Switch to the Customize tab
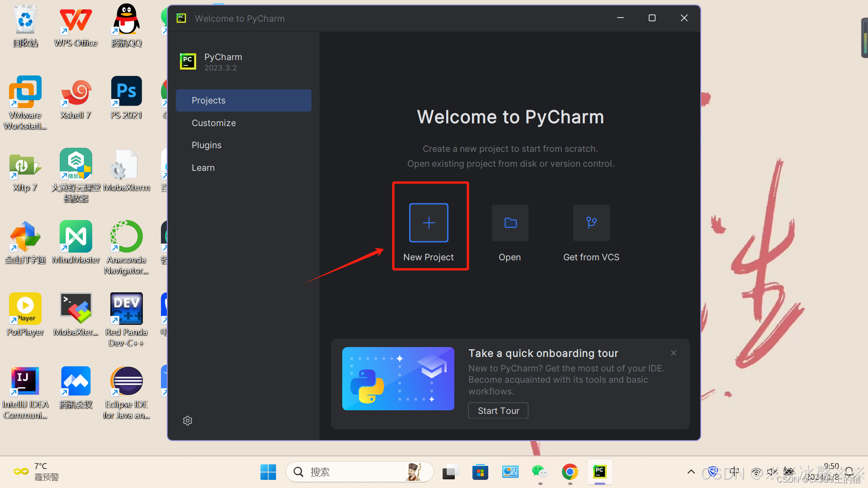The height and width of the screenshot is (488, 868). pyautogui.click(x=214, y=123)
